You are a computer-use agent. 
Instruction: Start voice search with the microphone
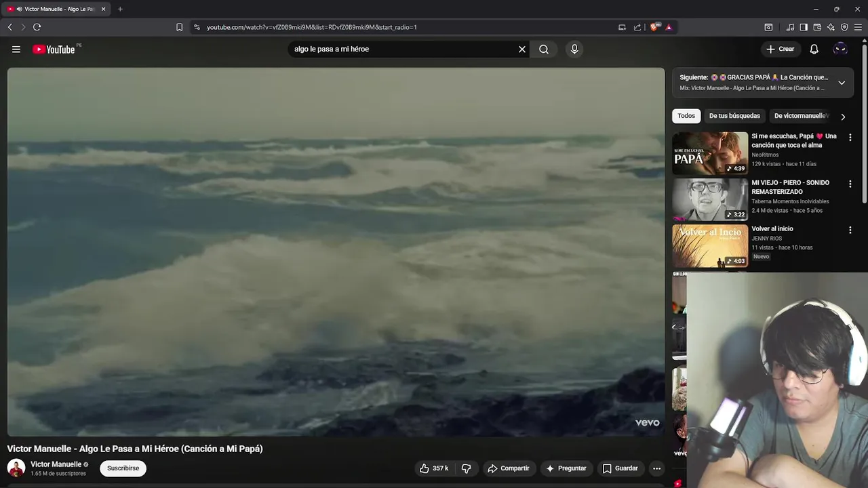[574, 49]
